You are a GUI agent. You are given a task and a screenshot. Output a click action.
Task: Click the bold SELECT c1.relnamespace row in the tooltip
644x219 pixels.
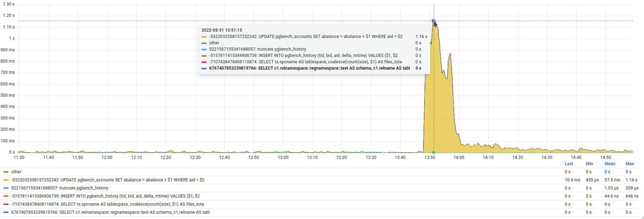[x=314, y=68]
